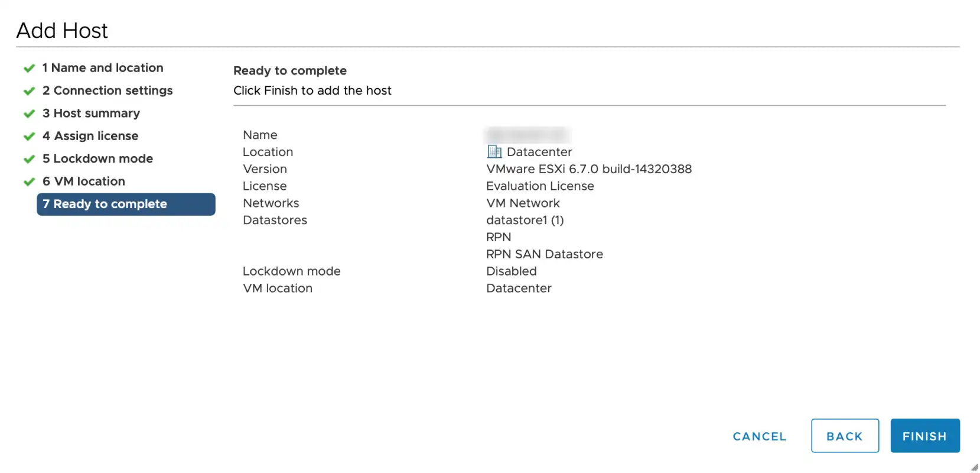The height and width of the screenshot is (473, 980).
Task: Select step 7 Ready to complete
Action: (126, 204)
